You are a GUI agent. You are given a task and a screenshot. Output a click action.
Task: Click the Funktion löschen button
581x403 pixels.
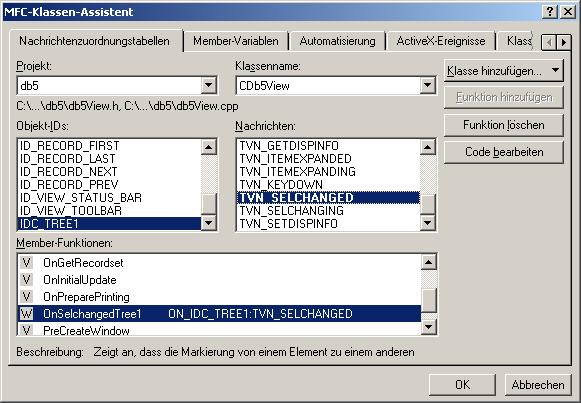click(x=504, y=125)
